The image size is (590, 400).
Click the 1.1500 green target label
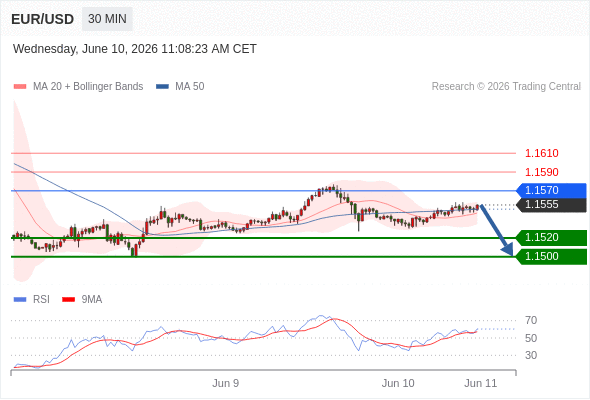point(551,256)
